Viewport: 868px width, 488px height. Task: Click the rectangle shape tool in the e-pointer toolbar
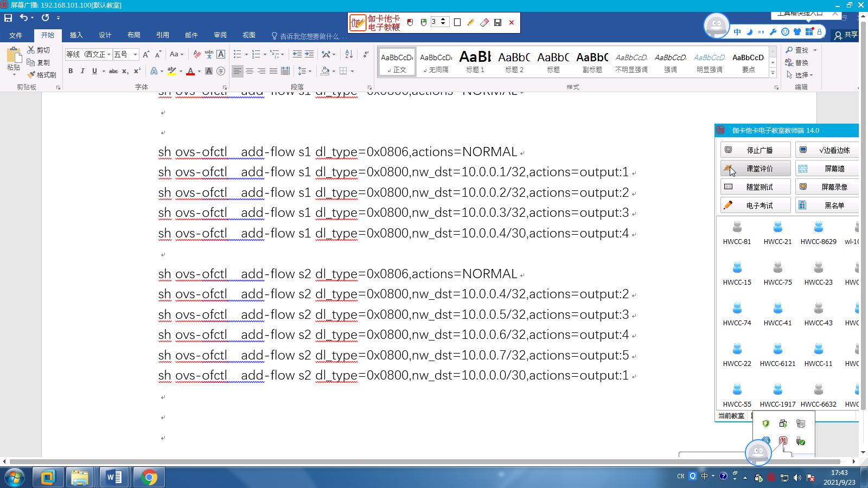point(457,22)
